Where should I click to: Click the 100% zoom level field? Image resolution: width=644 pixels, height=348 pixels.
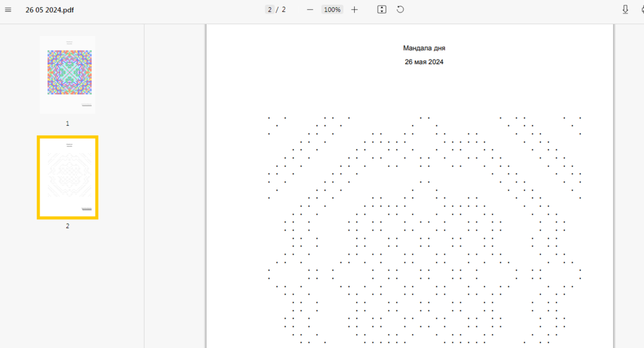point(332,10)
